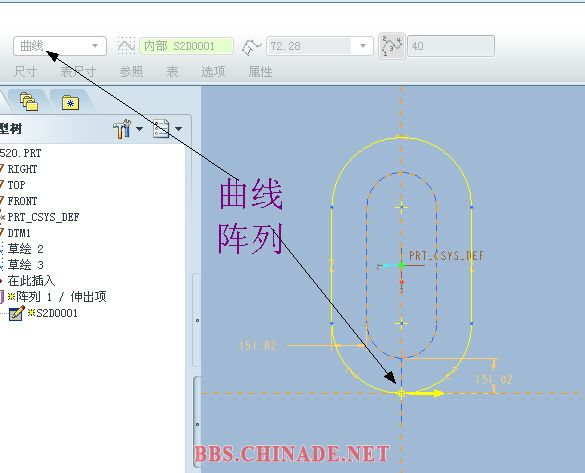Select the curve sketch icon beside 内部 S2D0001

coord(126,46)
